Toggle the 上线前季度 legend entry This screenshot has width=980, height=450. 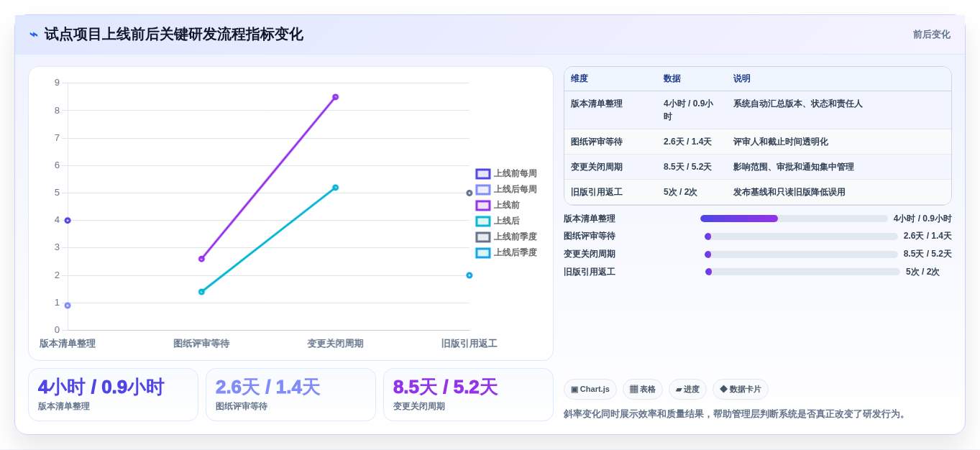tap(506, 237)
